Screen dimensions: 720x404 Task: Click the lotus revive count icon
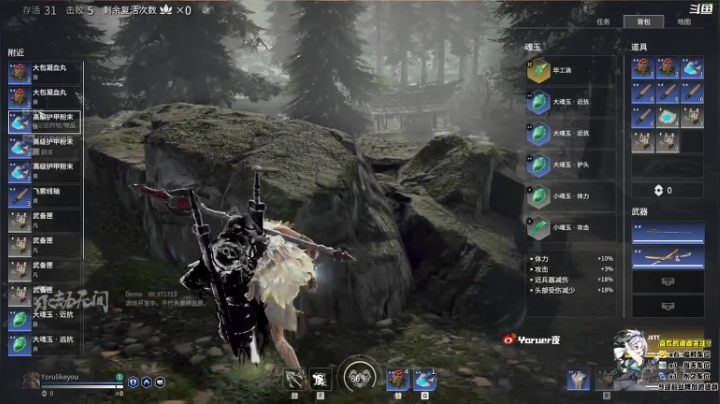pyautogui.click(x=166, y=10)
